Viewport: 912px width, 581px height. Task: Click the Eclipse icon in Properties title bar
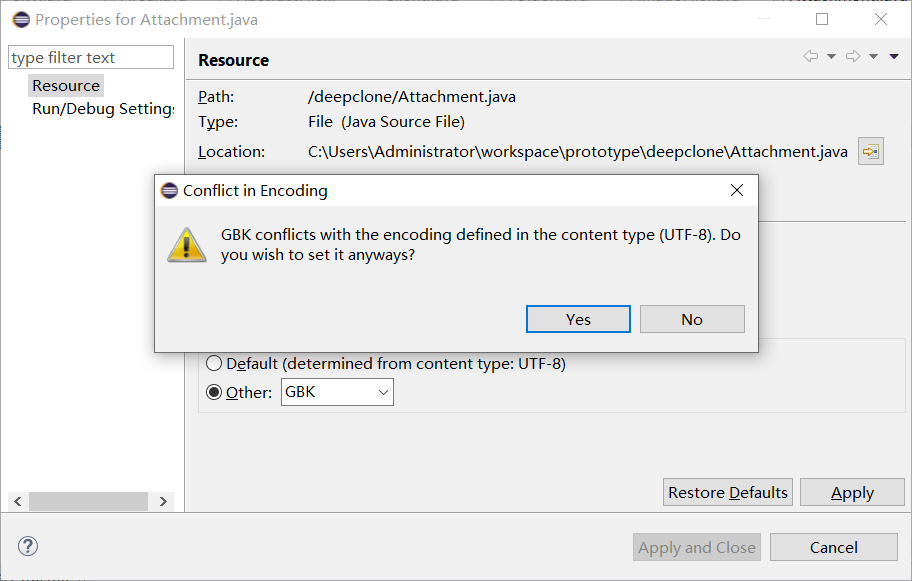[x=21, y=20]
